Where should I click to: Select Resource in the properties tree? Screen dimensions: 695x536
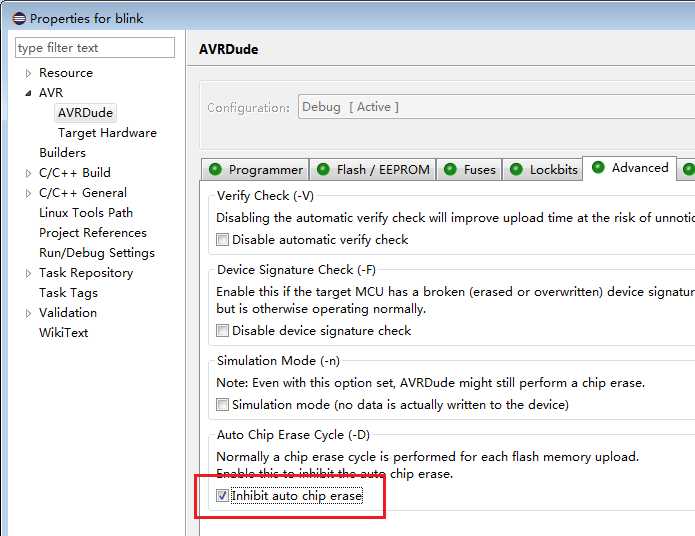pyautogui.click(x=66, y=73)
